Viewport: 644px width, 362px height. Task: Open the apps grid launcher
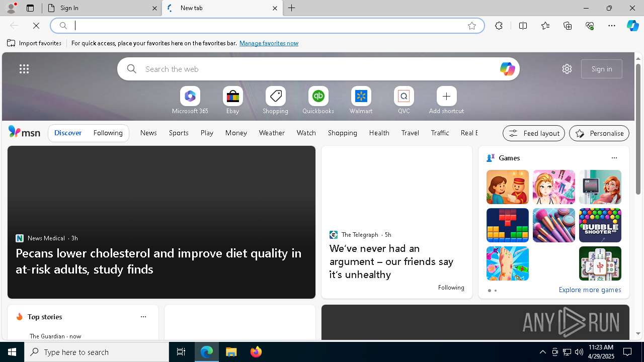coord(24,69)
